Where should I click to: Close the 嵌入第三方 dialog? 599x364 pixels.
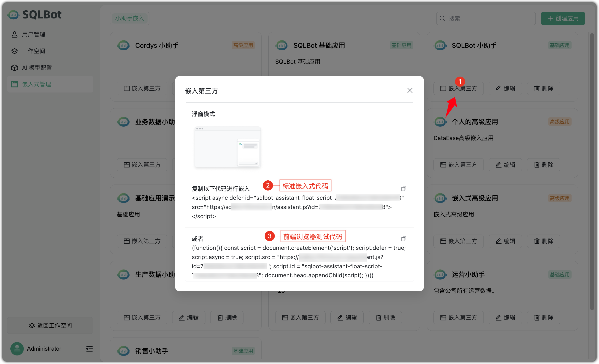410,90
